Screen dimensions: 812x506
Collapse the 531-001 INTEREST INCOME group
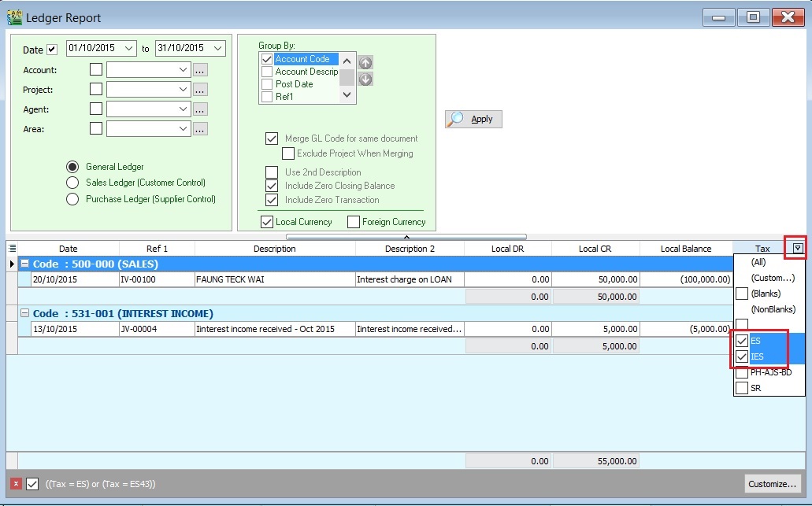point(25,313)
